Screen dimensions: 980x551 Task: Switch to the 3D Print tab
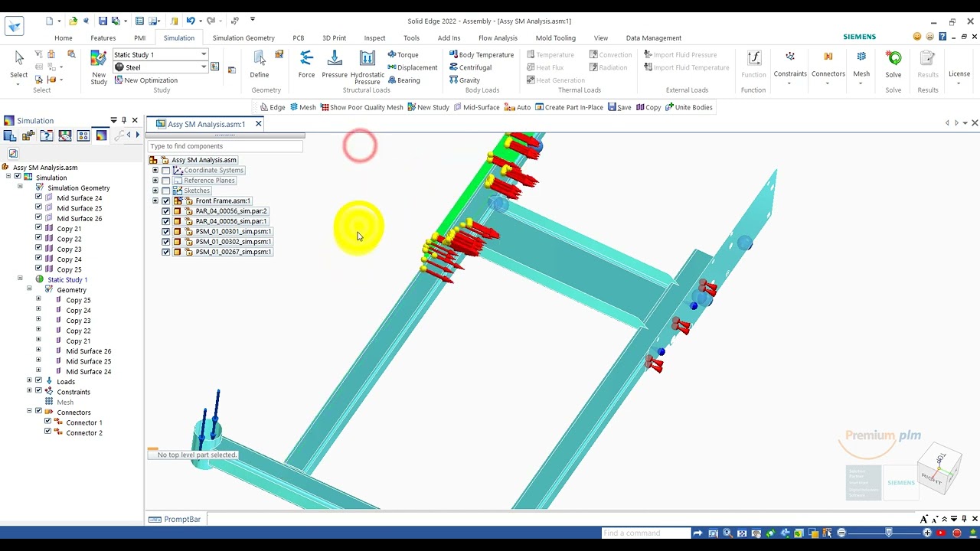(334, 37)
